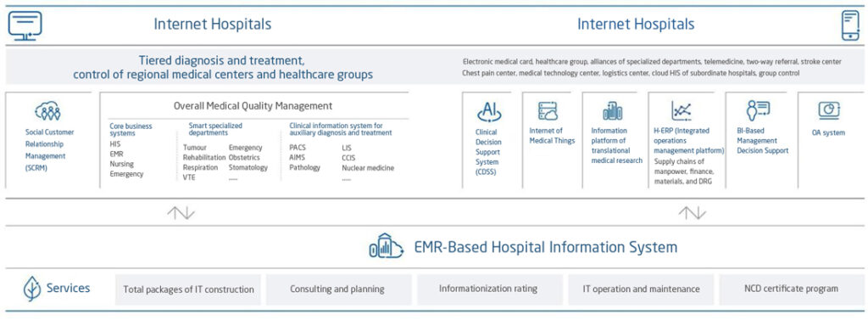Select Total packages of IT construction
868x326 pixels.
[x=188, y=289]
